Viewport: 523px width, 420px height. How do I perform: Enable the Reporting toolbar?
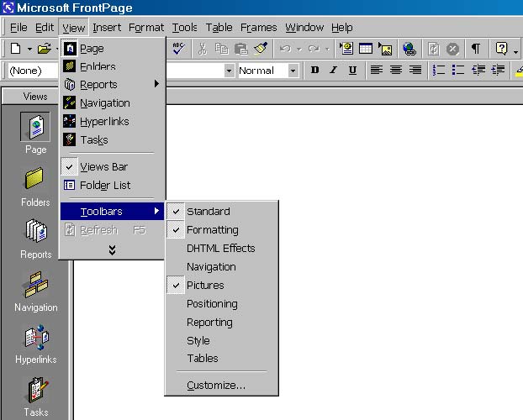(221, 322)
